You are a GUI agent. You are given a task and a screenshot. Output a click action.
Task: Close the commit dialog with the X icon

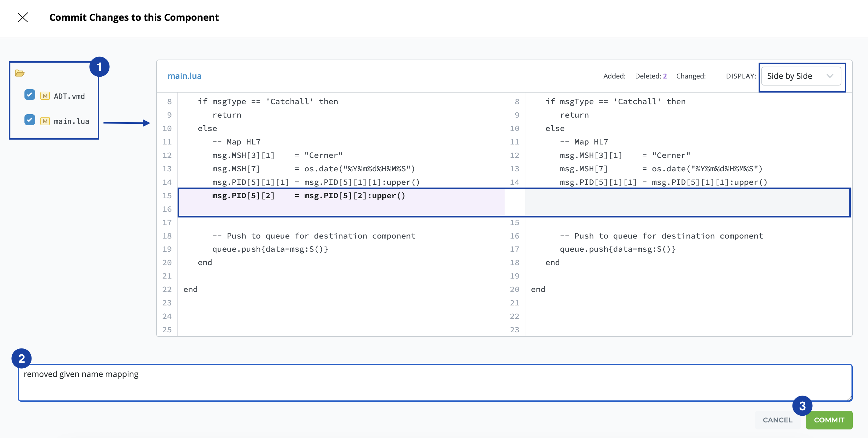click(23, 17)
